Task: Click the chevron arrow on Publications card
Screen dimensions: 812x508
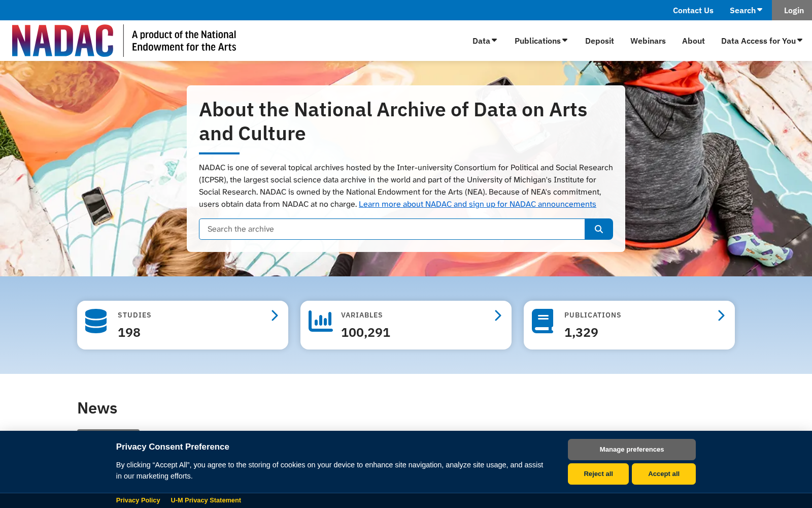Action: click(x=721, y=315)
